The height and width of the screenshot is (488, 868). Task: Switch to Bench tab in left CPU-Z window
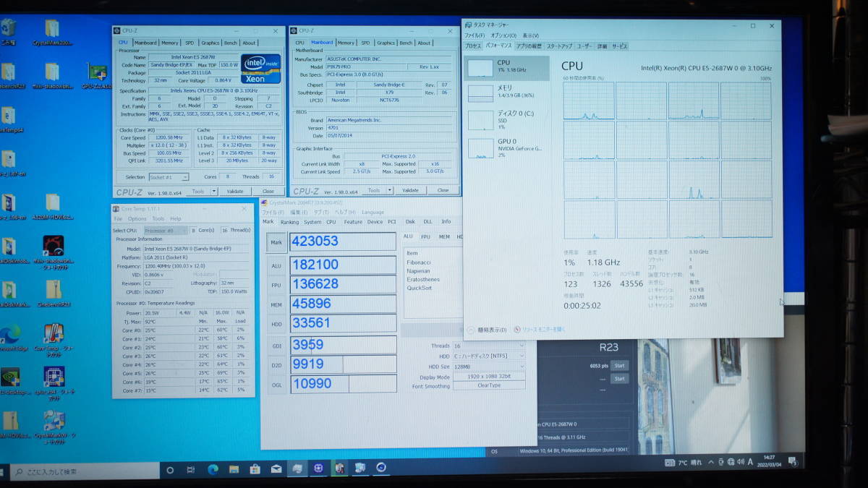[x=231, y=43]
